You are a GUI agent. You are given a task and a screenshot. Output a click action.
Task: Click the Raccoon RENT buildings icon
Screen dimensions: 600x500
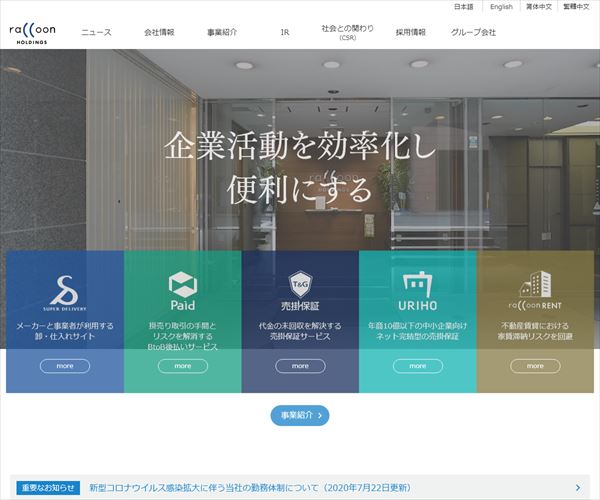535,284
